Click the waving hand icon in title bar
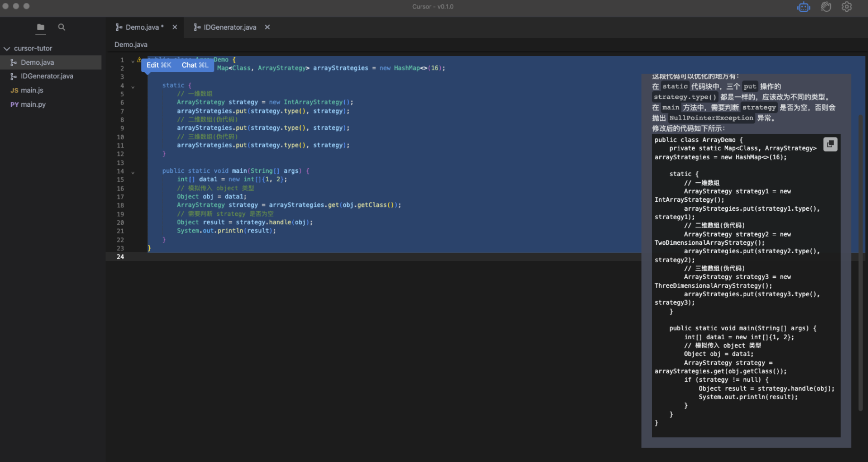The height and width of the screenshot is (462, 868). pyautogui.click(x=825, y=7)
